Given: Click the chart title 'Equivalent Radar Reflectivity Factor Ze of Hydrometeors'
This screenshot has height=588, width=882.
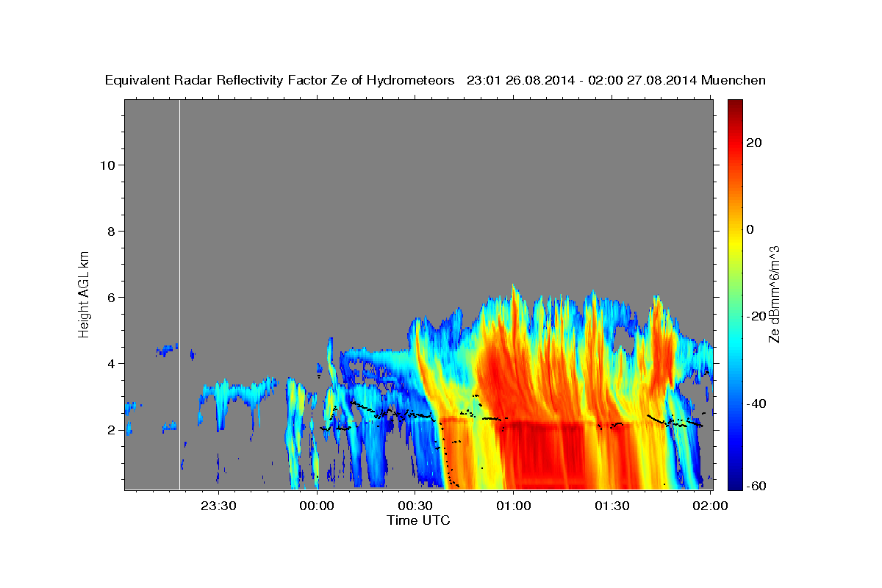Looking at the screenshot, I should pyautogui.click(x=280, y=81).
